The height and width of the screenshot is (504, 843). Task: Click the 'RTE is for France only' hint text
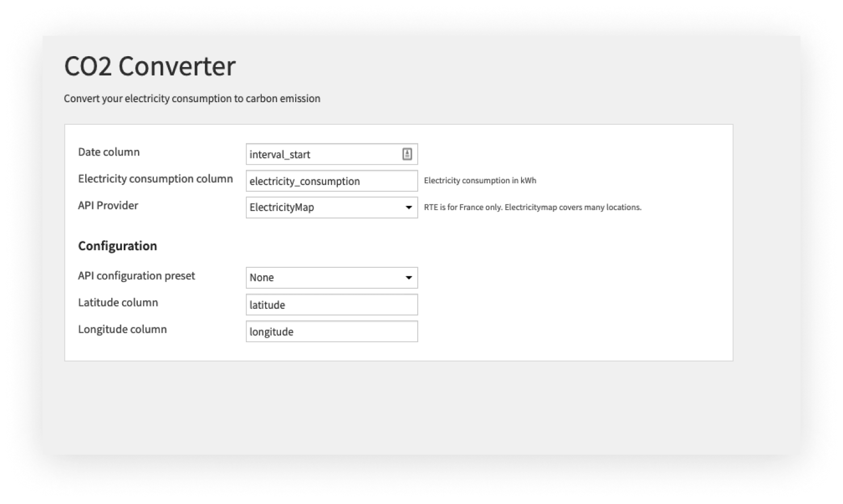[x=532, y=207]
